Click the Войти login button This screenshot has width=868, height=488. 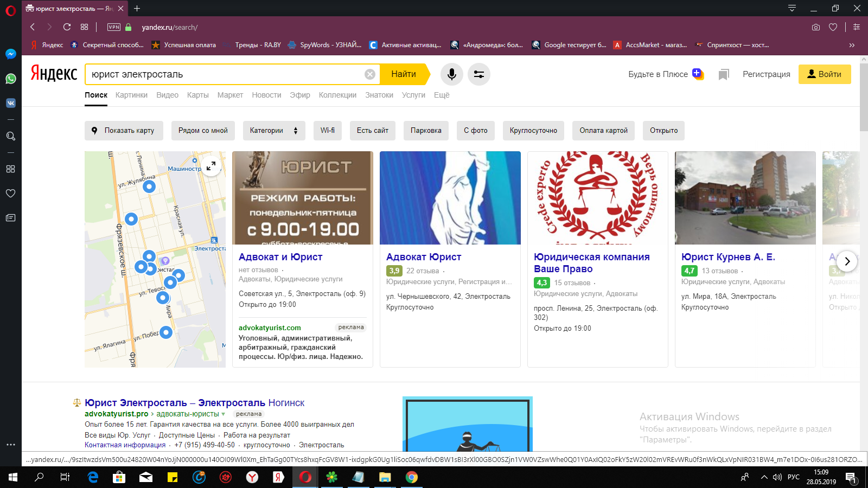point(825,74)
